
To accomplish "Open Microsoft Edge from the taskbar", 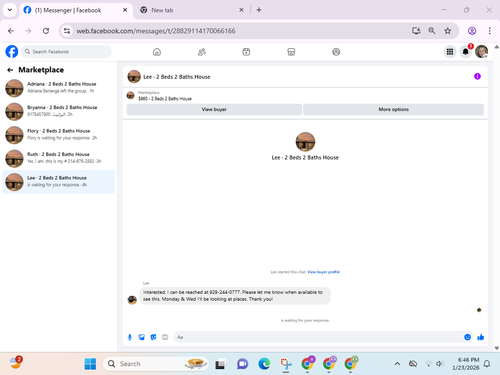I will [264, 364].
